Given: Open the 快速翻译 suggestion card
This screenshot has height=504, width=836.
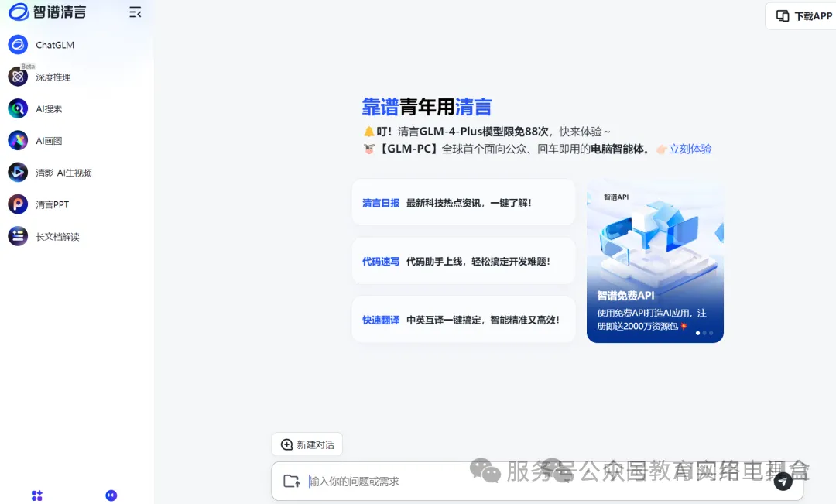Looking at the screenshot, I should pos(464,320).
